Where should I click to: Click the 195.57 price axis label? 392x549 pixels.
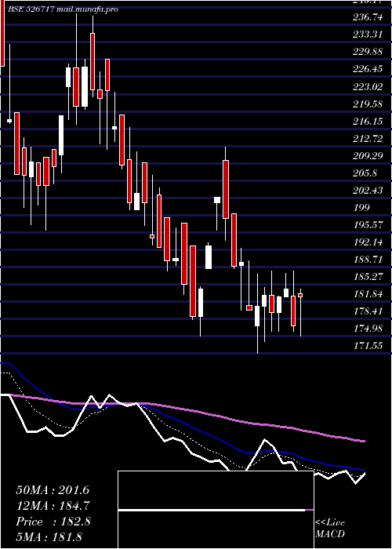click(368, 225)
